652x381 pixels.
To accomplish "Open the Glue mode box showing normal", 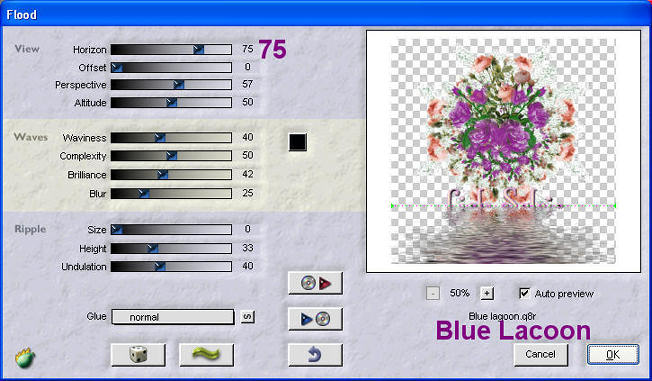I will click(173, 317).
